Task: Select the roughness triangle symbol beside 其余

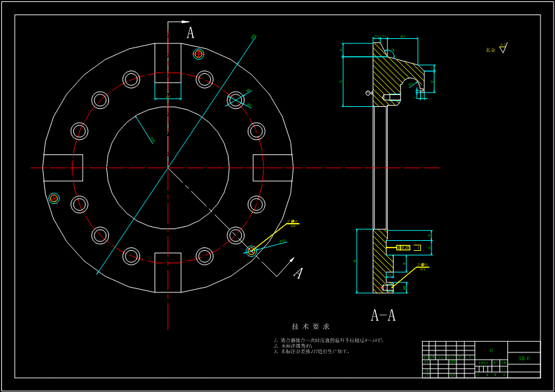Action: click(x=503, y=48)
